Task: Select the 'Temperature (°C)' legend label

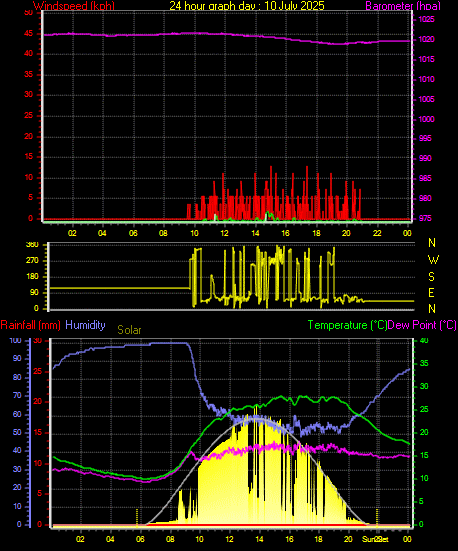Action: click(x=347, y=325)
